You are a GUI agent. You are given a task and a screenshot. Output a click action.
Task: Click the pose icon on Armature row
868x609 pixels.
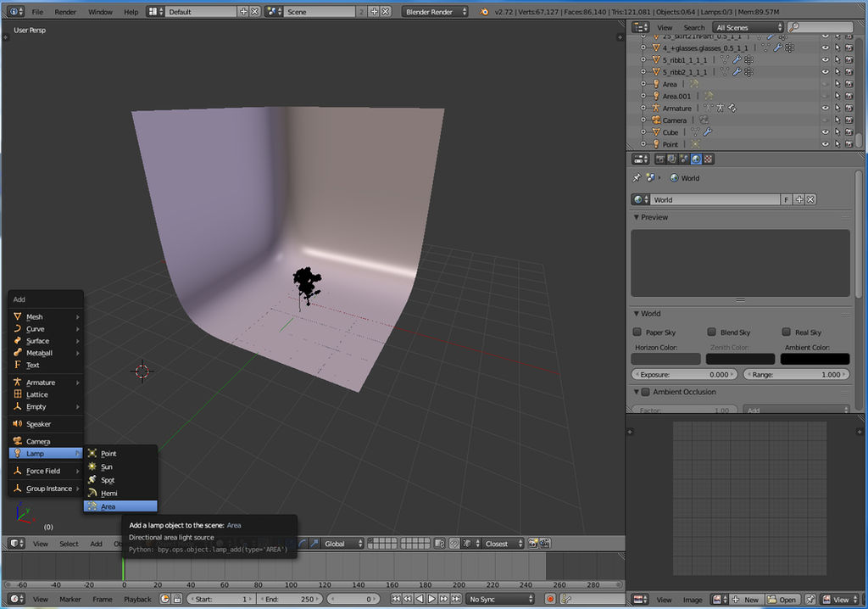[x=720, y=108]
